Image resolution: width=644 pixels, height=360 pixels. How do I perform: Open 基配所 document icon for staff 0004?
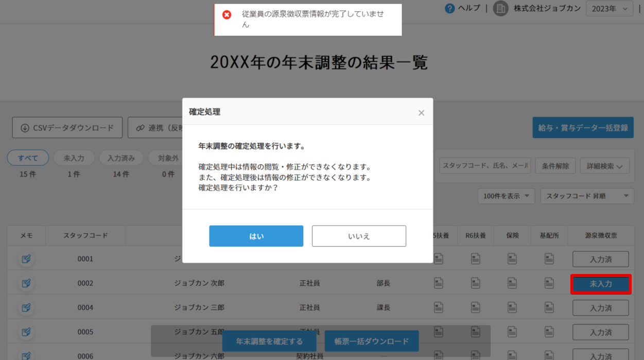coord(549,307)
